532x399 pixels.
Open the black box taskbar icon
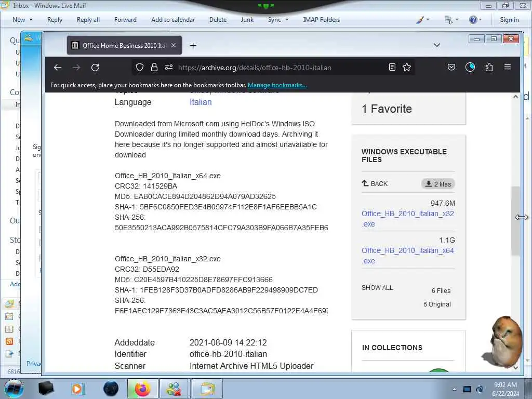coord(46,389)
